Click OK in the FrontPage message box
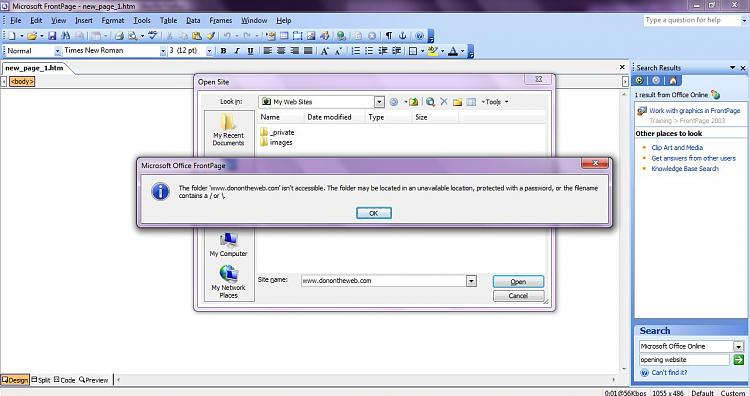Image resolution: width=750 pixels, height=396 pixels. [374, 213]
